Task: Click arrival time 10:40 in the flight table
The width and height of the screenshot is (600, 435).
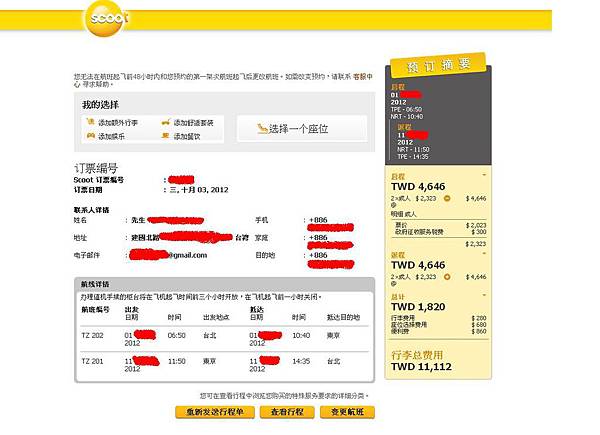Action: 301,336
